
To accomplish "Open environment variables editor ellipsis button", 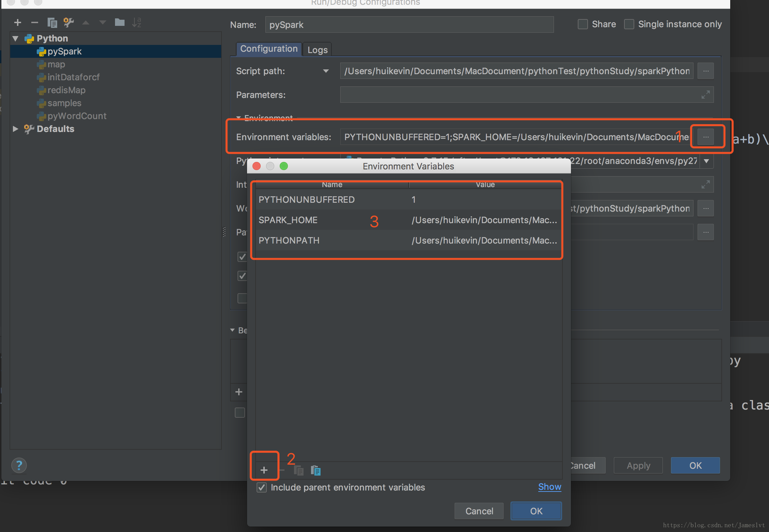I will [706, 137].
